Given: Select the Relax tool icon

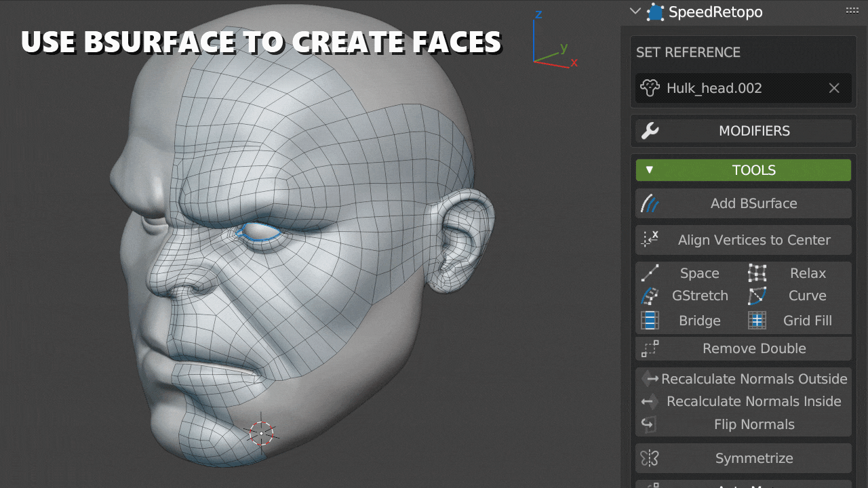Looking at the screenshot, I should tap(757, 273).
